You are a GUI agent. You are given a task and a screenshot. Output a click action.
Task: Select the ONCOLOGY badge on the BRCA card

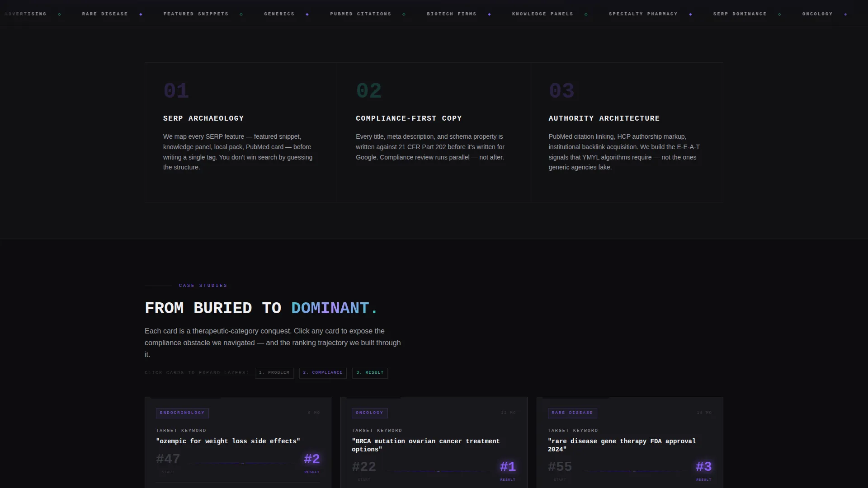click(369, 413)
